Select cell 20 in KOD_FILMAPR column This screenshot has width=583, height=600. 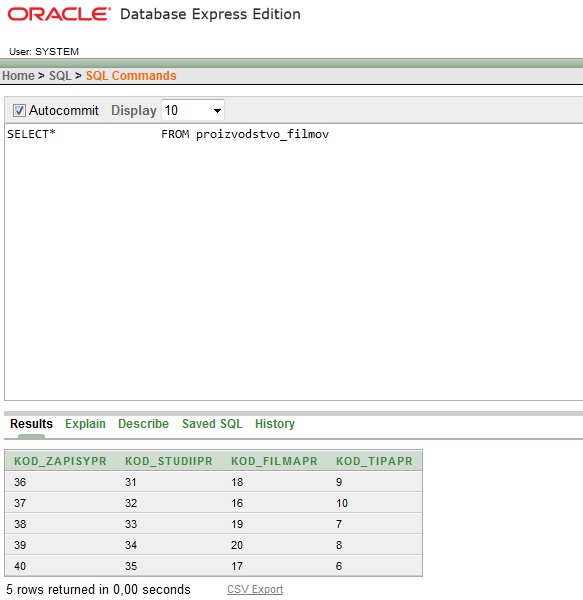(x=237, y=545)
